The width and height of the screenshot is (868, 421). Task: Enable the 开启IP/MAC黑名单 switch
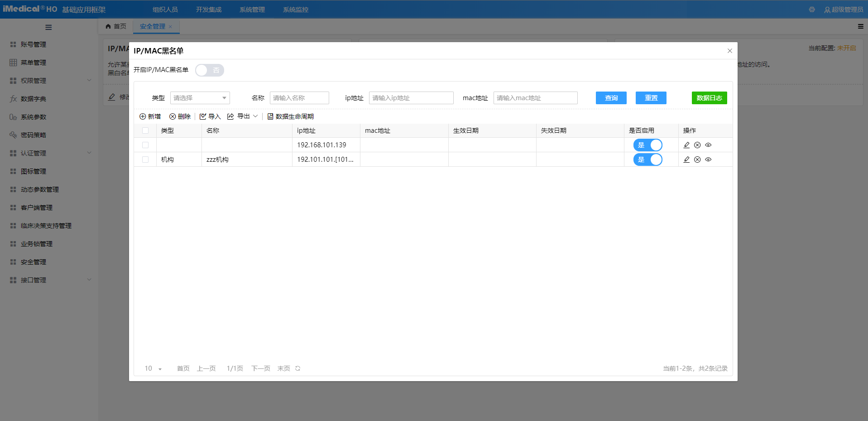point(209,70)
